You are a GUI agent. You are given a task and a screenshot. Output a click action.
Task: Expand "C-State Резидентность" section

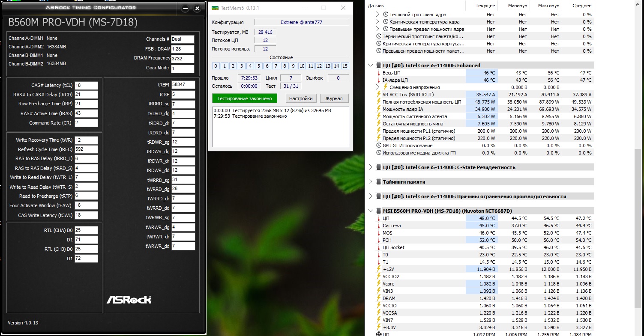pyautogui.click(x=371, y=167)
